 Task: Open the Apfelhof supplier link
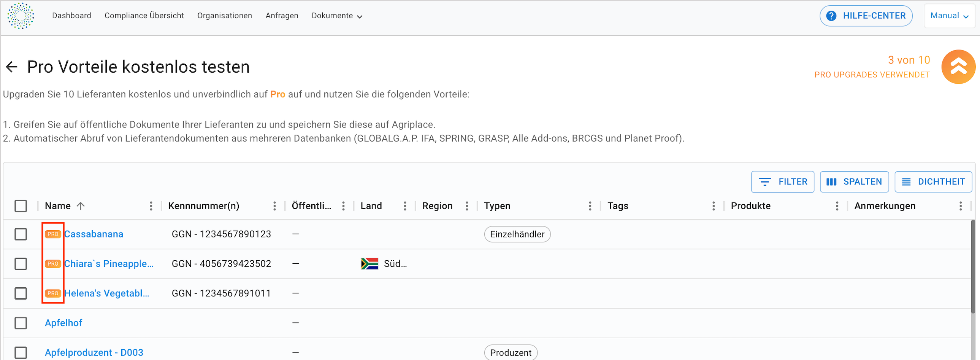pos(63,323)
